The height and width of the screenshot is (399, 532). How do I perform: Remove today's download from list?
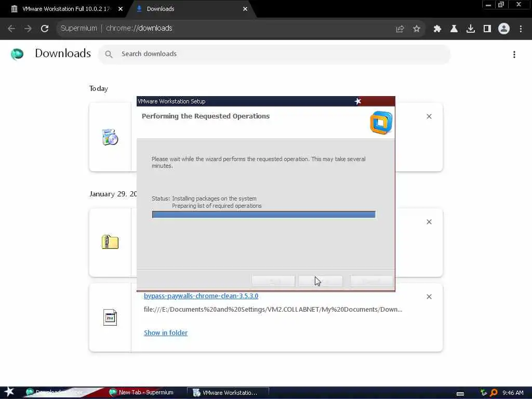click(429, 116)
